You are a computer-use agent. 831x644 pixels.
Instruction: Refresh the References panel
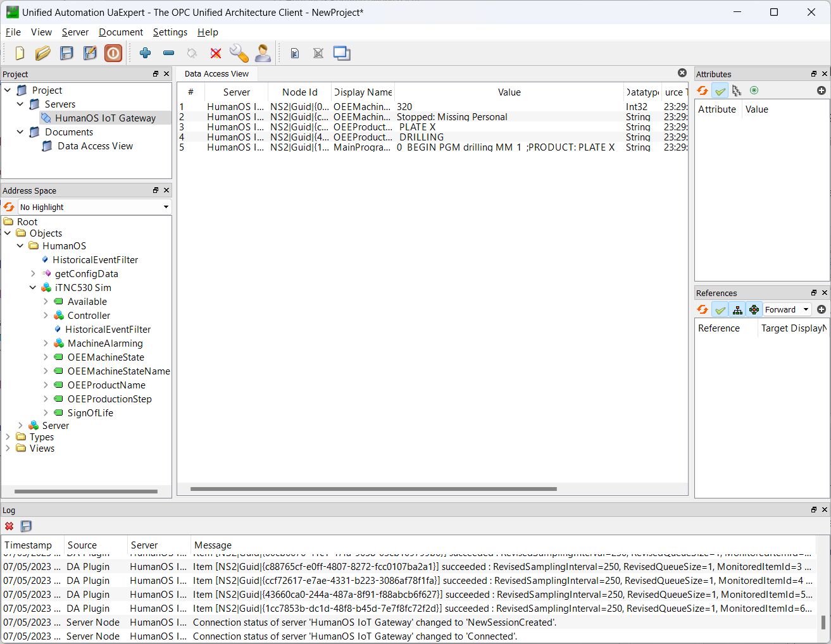(703, 309)
